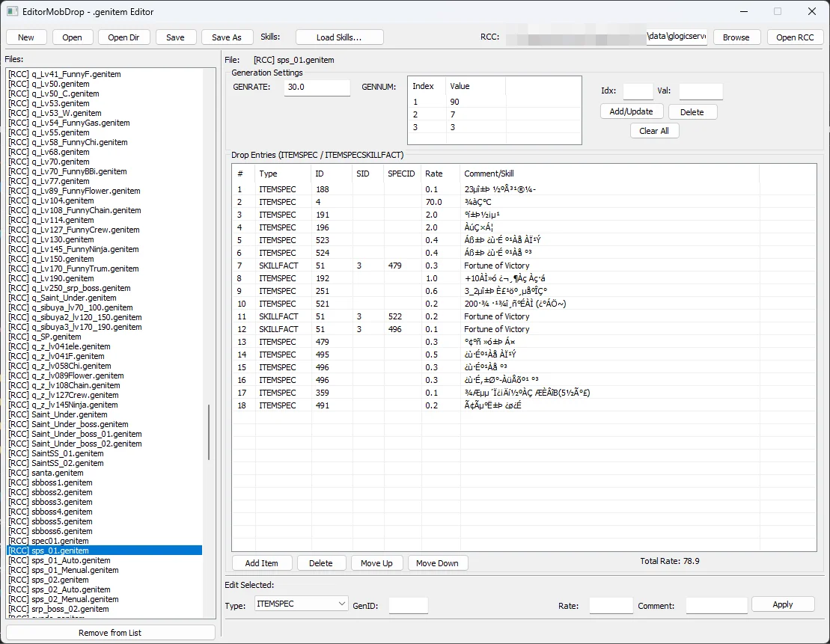Click the Open RCC button
Viewport: 830px width, 644px height.
(x=795, y=37)
